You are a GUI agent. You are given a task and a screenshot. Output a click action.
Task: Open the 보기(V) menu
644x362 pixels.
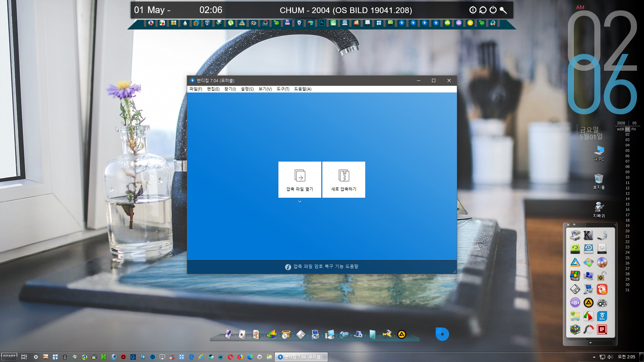pos(265,89)
